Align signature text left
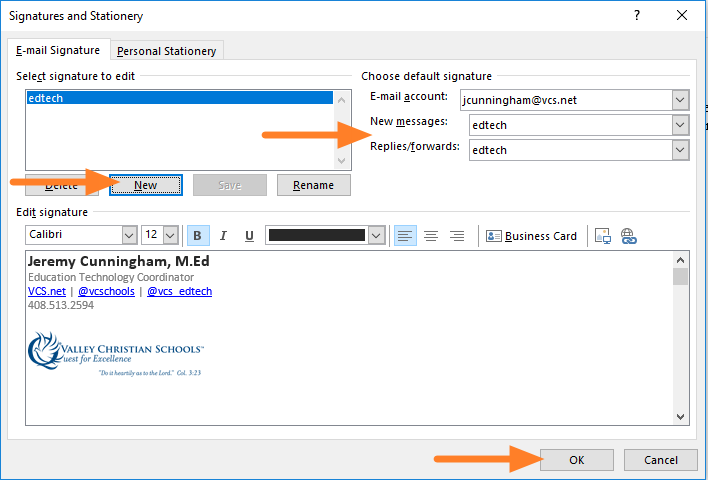 (405, 236)
